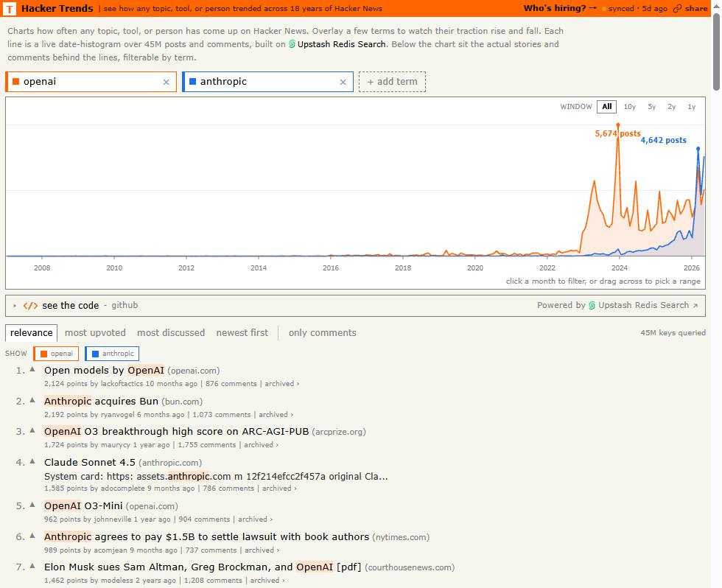Click the Hacker Trends logo icon
722x588 pixels.
pyautogui.click(x=10, y=8)
